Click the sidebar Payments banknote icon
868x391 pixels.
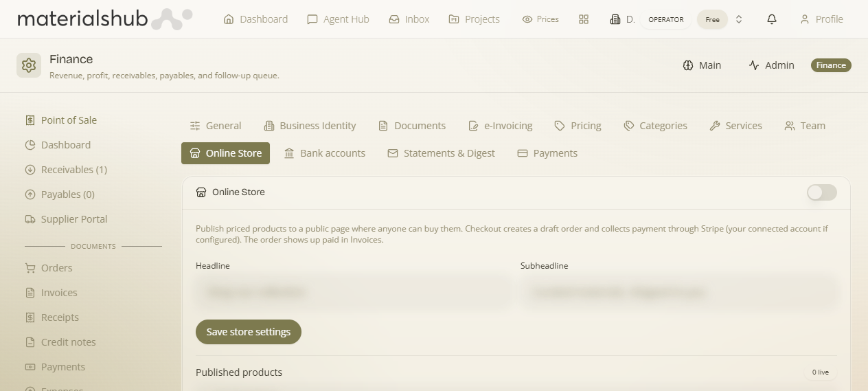pos(30,367)
